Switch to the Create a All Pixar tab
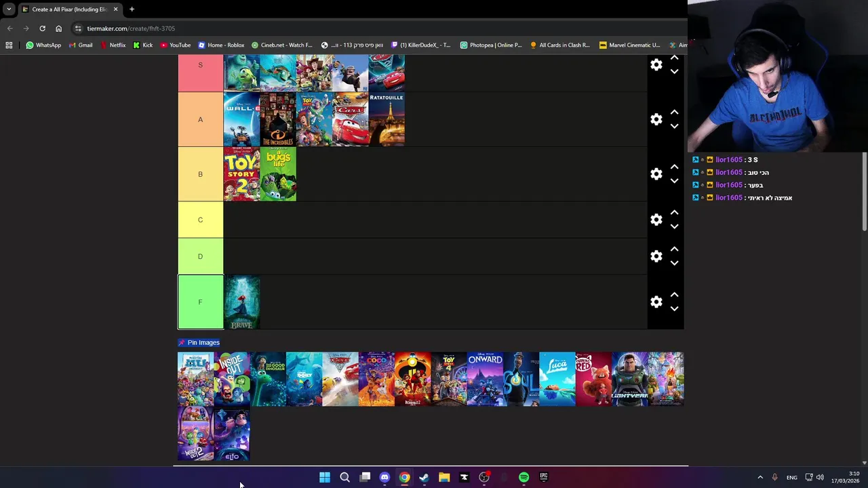Viewport: 868px width, 488px height. pyautogui.click(x=70, y=9)
